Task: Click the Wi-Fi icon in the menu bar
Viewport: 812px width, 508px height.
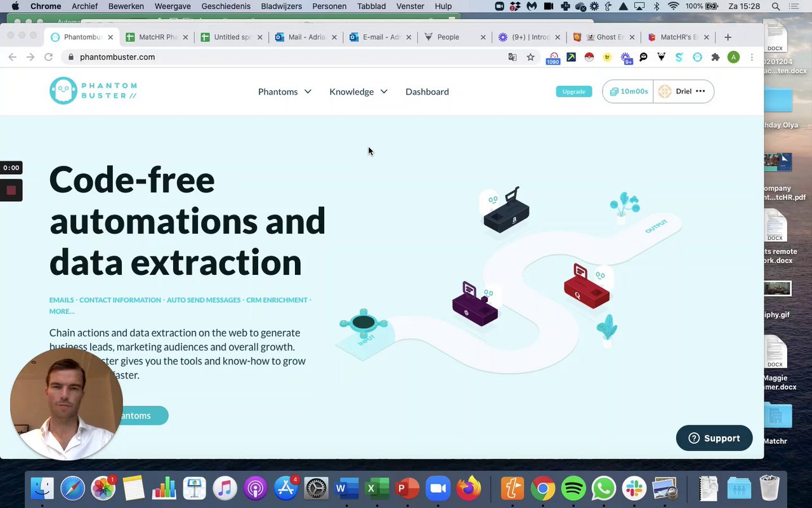Action: point(673,6)
